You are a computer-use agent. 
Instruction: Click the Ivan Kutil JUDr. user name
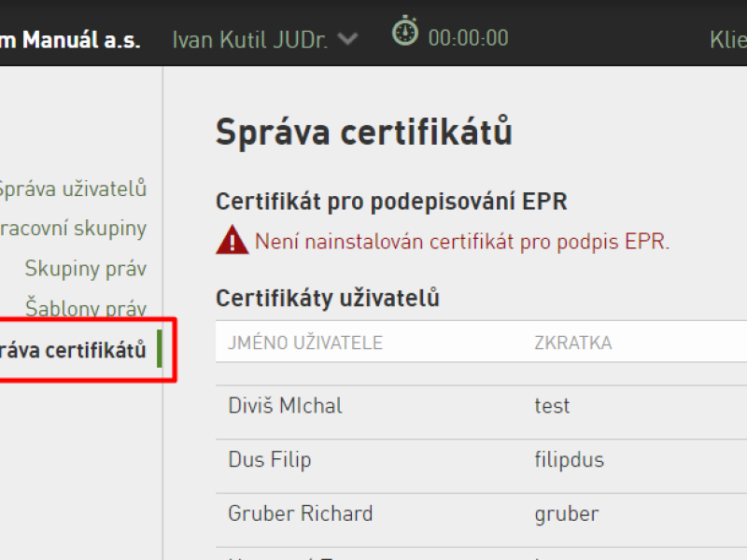(249, 39)
